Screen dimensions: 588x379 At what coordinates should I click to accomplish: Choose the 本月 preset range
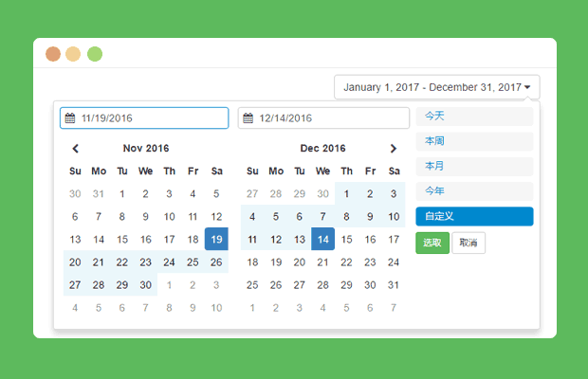pos(474,166)
